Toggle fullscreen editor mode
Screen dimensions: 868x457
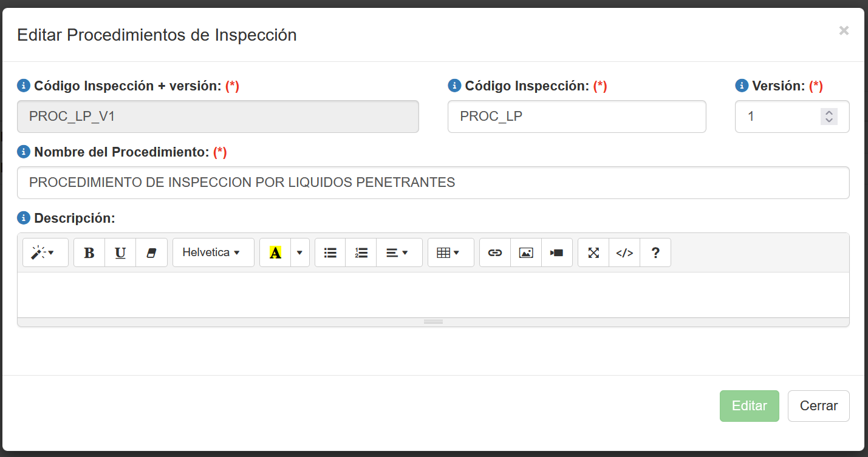coord(593,252)
